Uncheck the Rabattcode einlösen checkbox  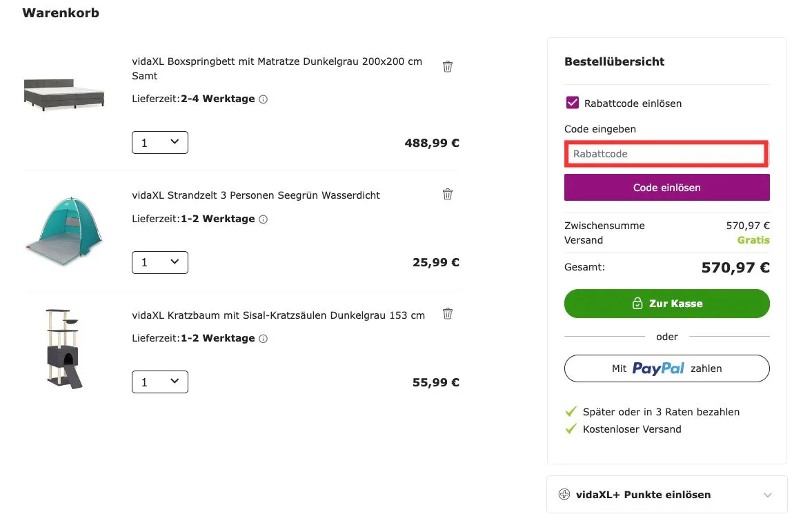point(572,102)
